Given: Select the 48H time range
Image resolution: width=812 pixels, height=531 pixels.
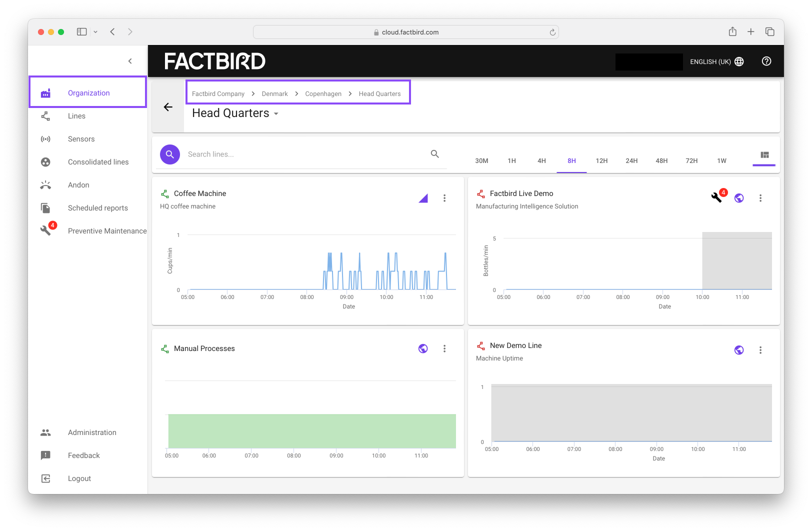Looking at the screenshot, I should point(661,160).
